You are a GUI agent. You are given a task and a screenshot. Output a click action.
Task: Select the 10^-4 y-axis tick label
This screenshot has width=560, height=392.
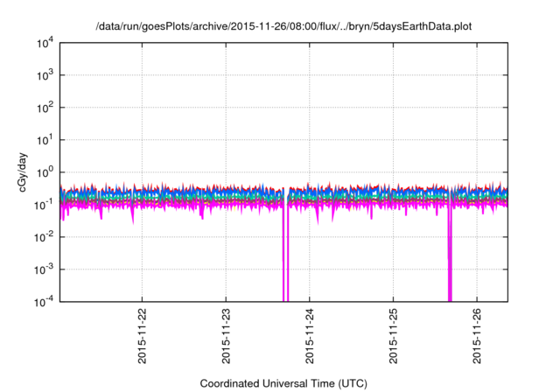[45, 302]
